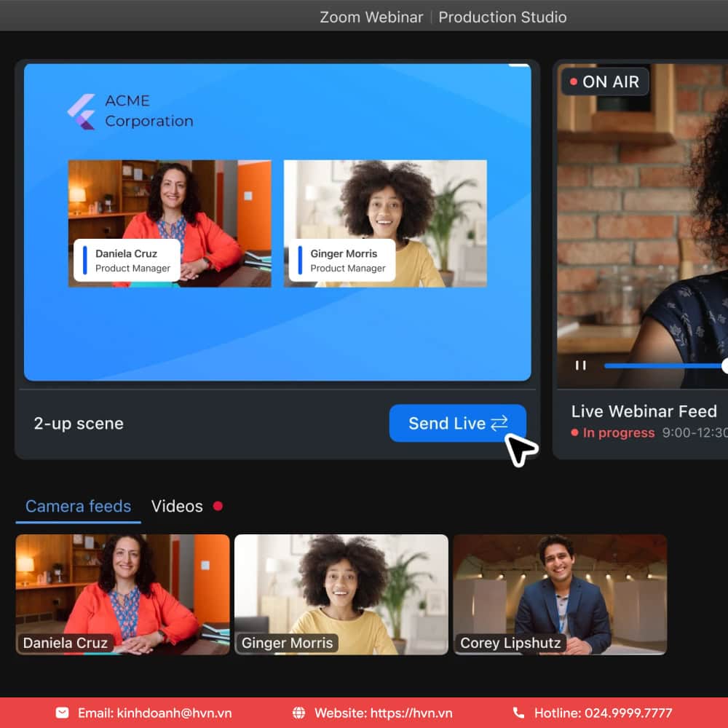Click the 2-up scene label
Image resolution: width=728 pixels, height=728 pixels.
pos(79,424)
